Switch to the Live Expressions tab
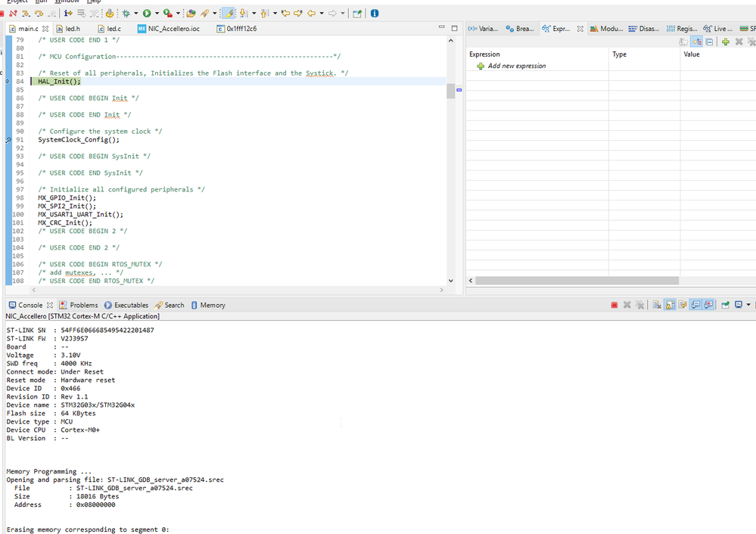756x534 pixels. click(718, 29)
